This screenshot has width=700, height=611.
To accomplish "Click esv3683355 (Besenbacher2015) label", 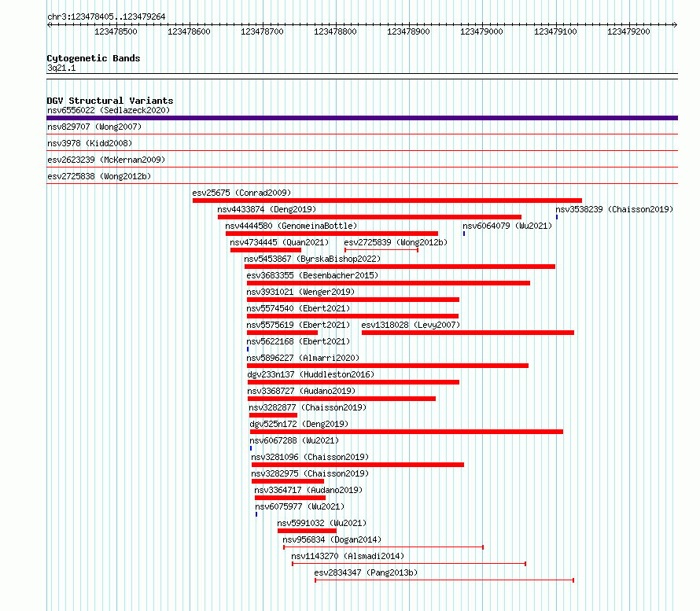I will pyautogui.click(x=312, y=275).
